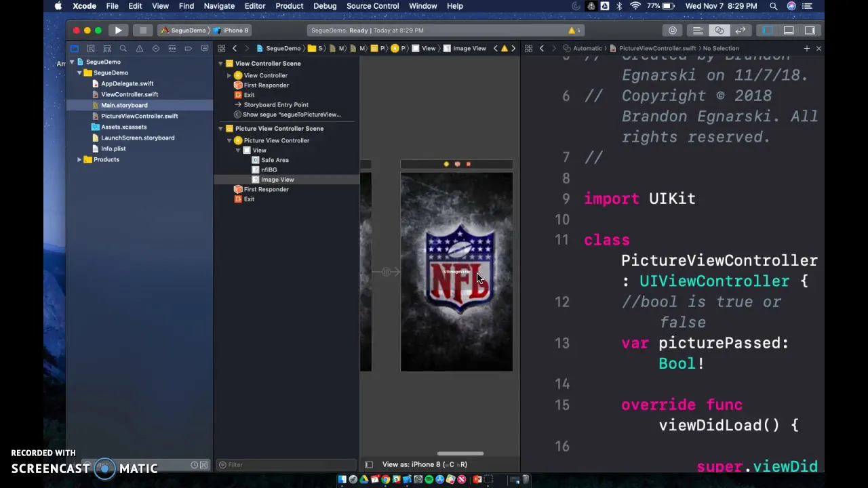Toggle the document outline sidebar
868x488 pixels.
click(369, 464)
